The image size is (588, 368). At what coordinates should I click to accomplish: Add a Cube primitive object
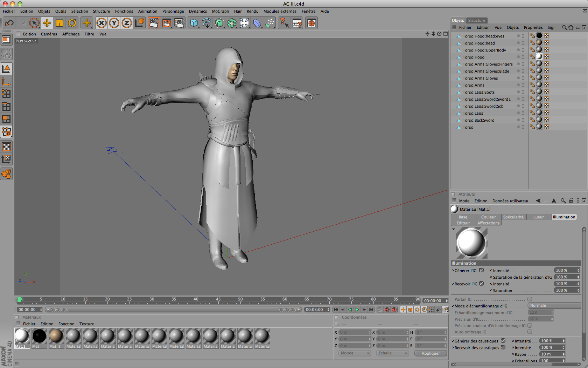(x=194, y=23)
